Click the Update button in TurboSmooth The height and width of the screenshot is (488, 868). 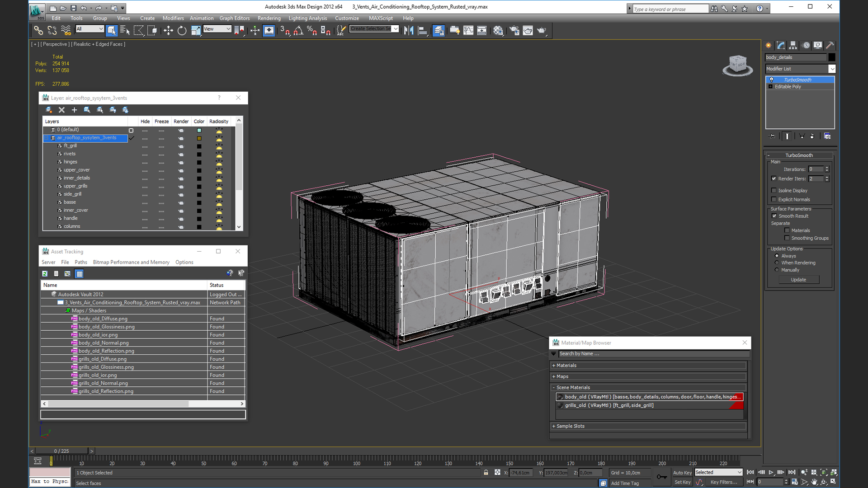798,280
